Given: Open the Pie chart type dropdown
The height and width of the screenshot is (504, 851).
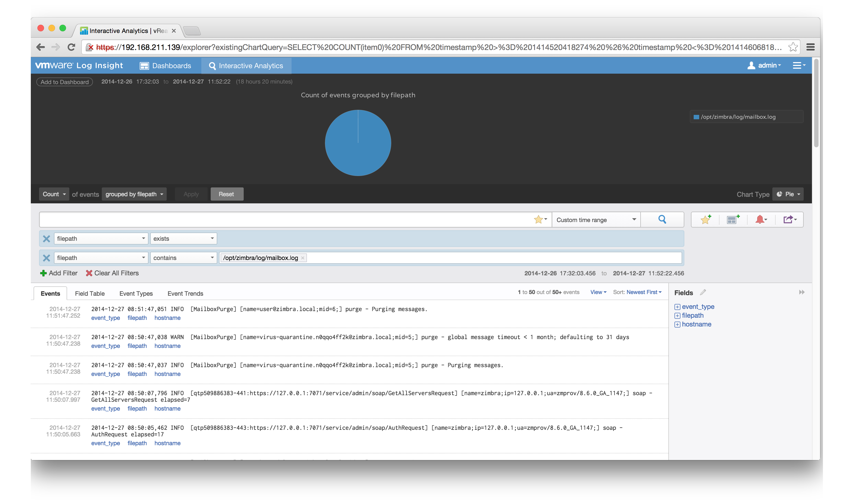Looking at the screenshot, I should (788, 194).
